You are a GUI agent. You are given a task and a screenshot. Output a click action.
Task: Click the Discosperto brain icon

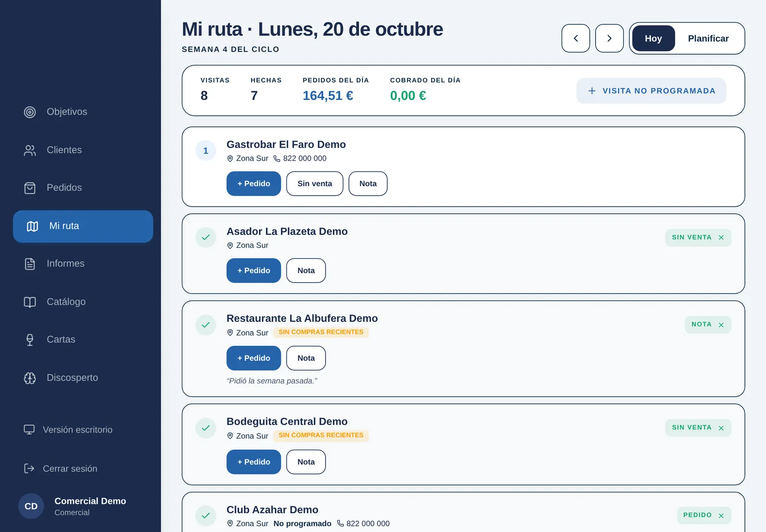[x=30, y=378]
